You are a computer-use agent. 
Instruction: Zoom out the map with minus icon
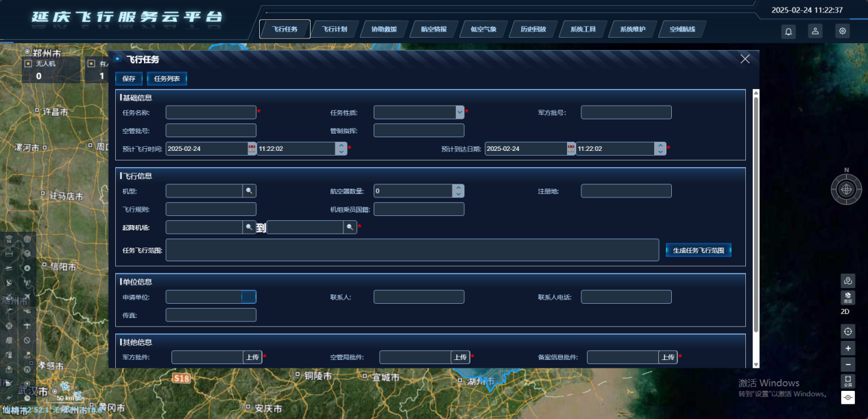click(848, 365)
